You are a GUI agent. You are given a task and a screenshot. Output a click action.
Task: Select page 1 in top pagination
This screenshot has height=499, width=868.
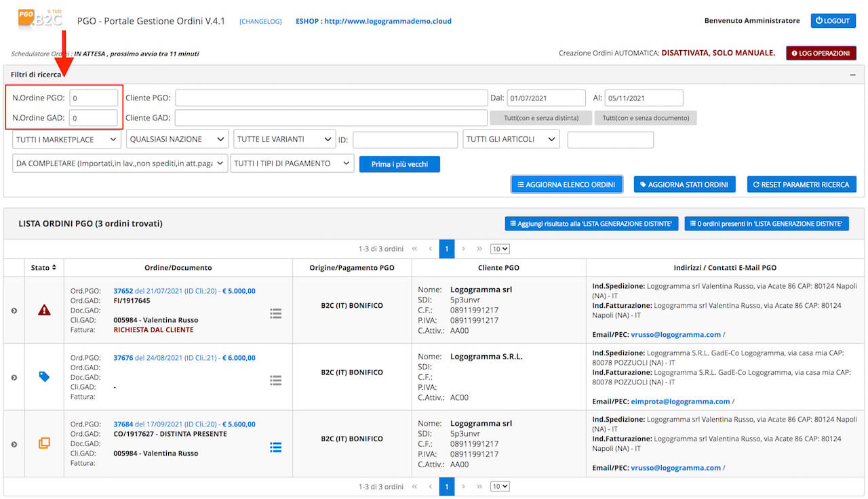(x=446, y=249)
